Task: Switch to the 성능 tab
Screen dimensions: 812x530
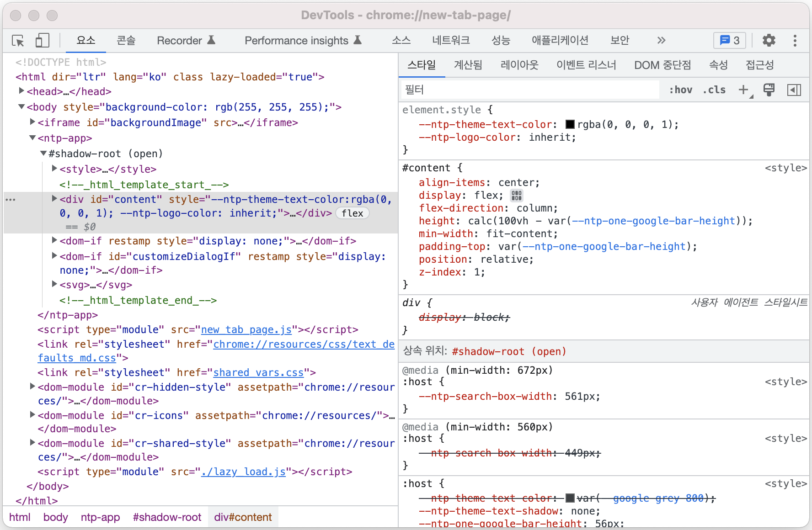Action: point(501,41)
